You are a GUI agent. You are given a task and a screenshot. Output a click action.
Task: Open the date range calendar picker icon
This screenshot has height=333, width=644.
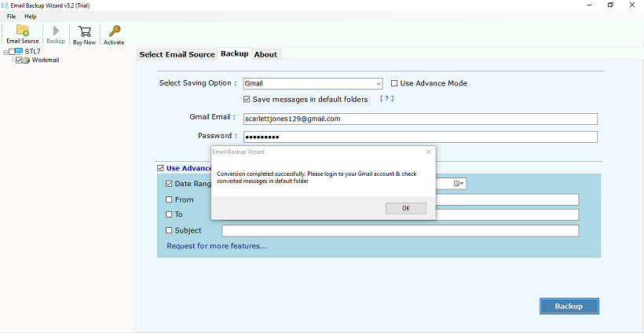(x=456, y=184)
